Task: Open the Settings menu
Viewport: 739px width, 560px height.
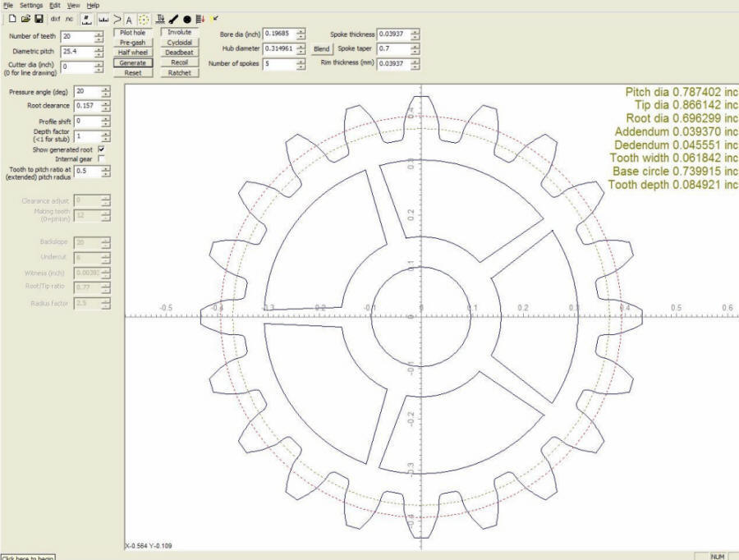Action: click(30, 3)
